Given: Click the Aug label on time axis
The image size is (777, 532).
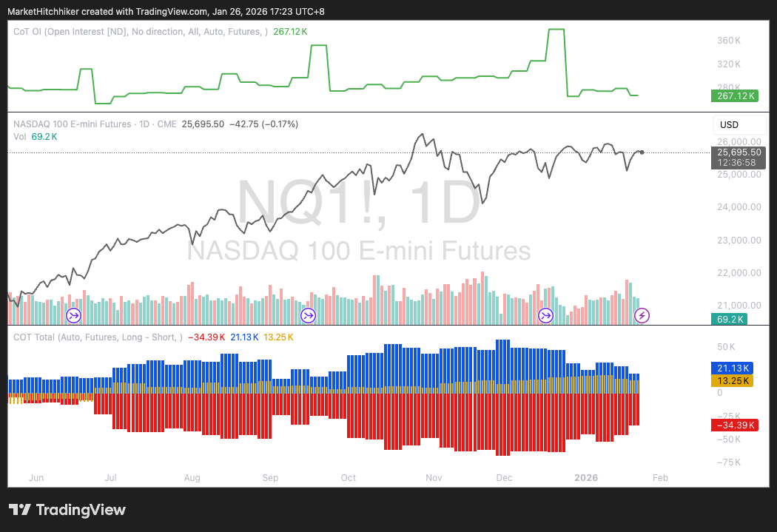Looking at the screenshot, I should 192,477.
